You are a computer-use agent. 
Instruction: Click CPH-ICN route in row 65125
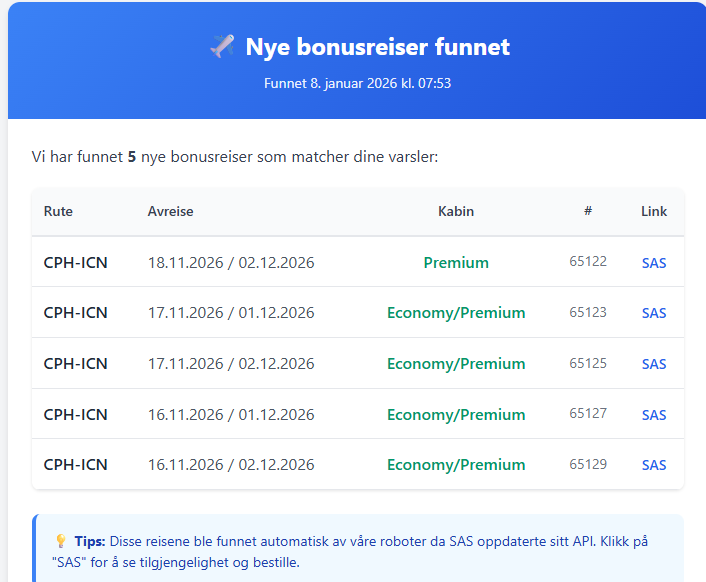[x=76, y=364]
